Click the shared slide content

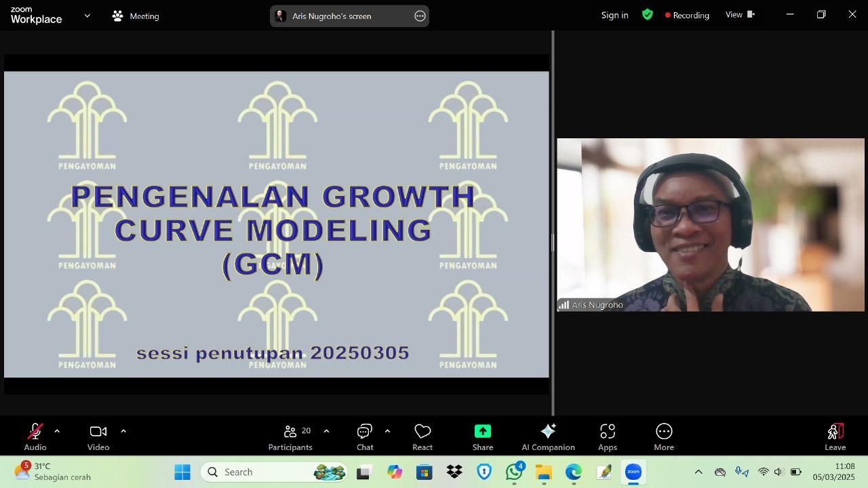coord(277,224)
